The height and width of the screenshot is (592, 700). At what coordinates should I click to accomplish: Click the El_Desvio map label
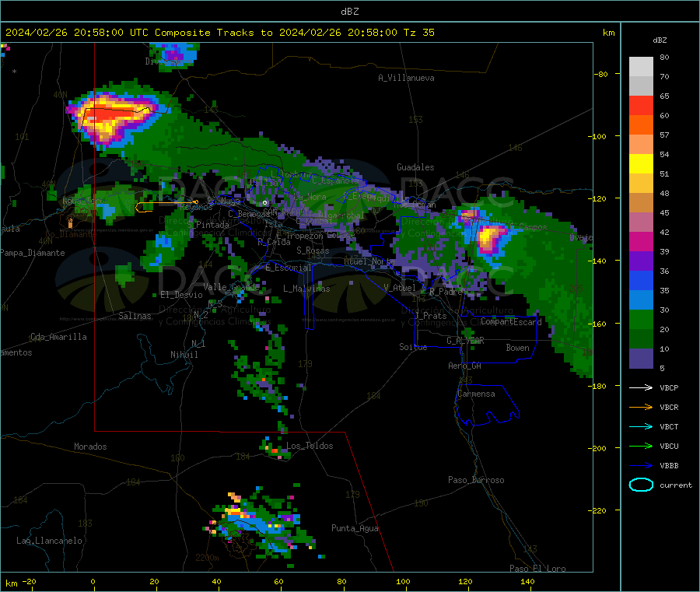click(182, 295)
